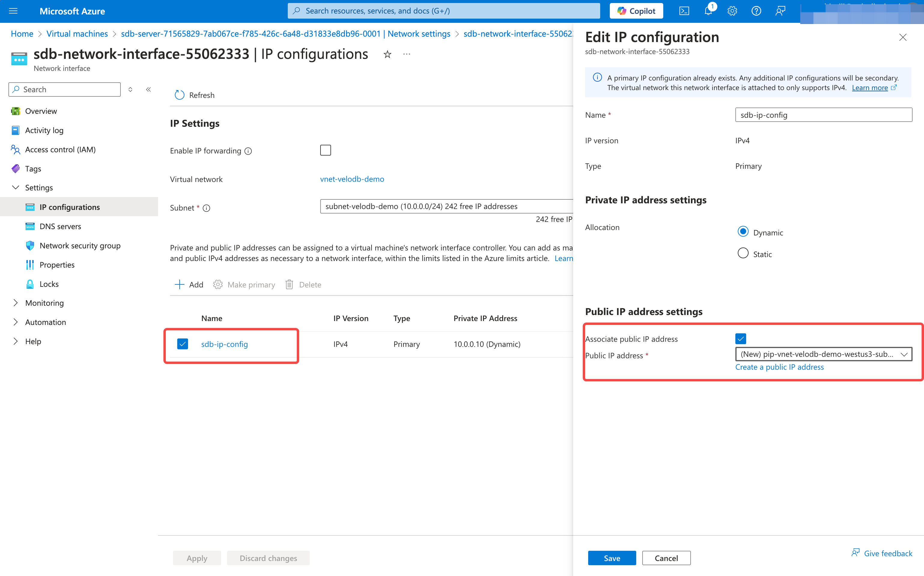This screenshot has height=576, width=924.
Task: Enable IP forwarding checkbox
Action: point(325,150)
